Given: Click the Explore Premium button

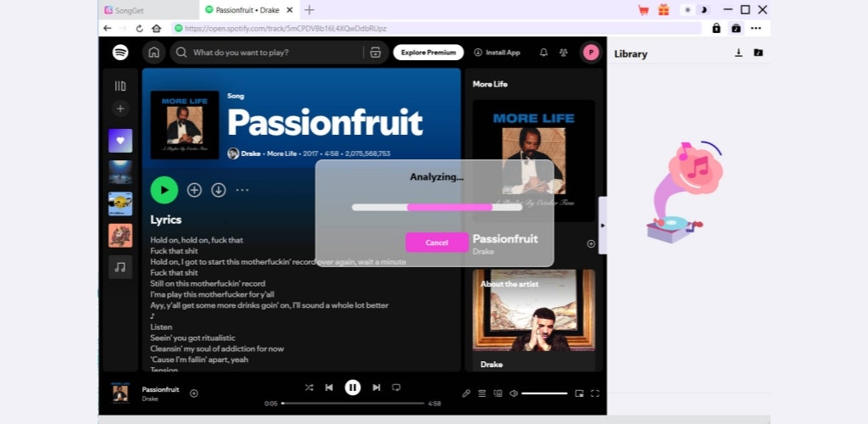Looking at the screenshot, I should tap(428, 52).
